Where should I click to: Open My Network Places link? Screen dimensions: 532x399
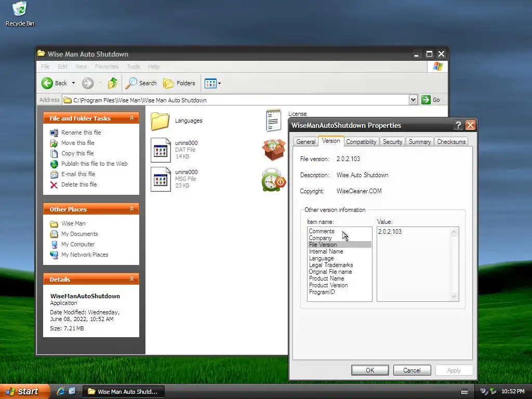point(85,255)
